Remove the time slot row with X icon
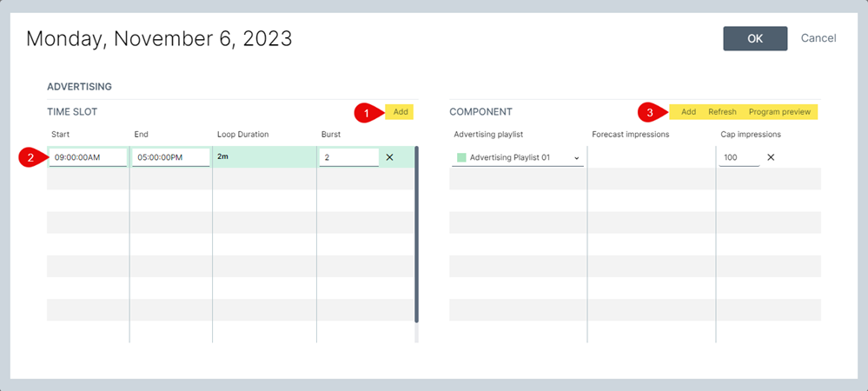This screenshot has width=868, height=391. [389, 157]
